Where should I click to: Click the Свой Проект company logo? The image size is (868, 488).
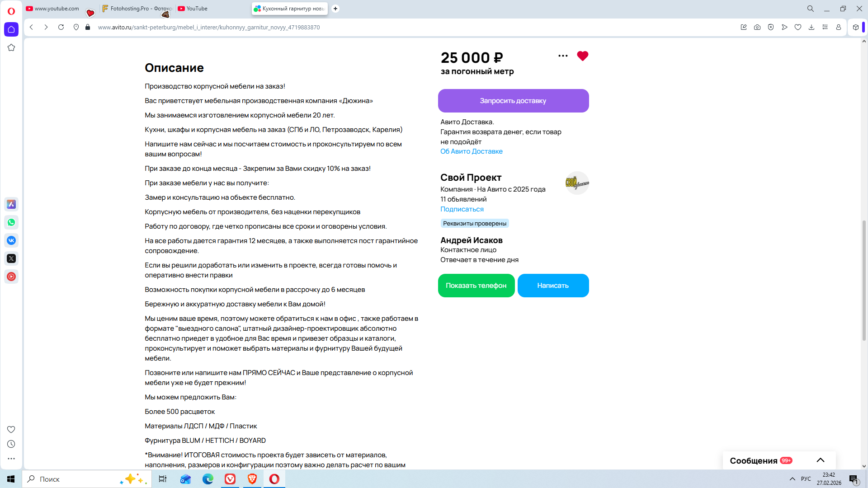(577, 183)
